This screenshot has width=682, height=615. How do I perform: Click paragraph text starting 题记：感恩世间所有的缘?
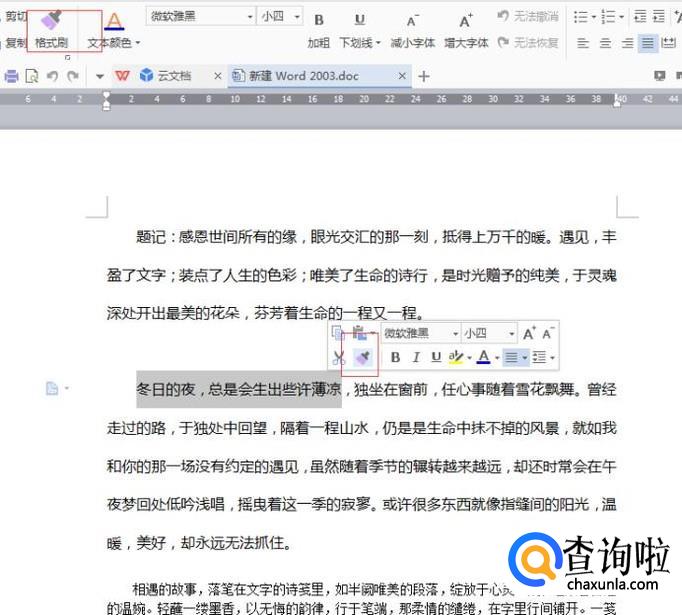coord(361,275)
